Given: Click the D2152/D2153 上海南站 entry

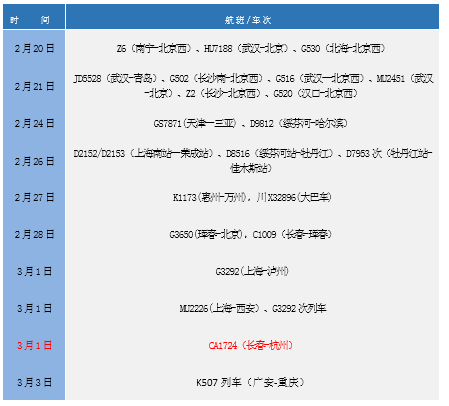Looking at the screenshot, I should [143, 154].
